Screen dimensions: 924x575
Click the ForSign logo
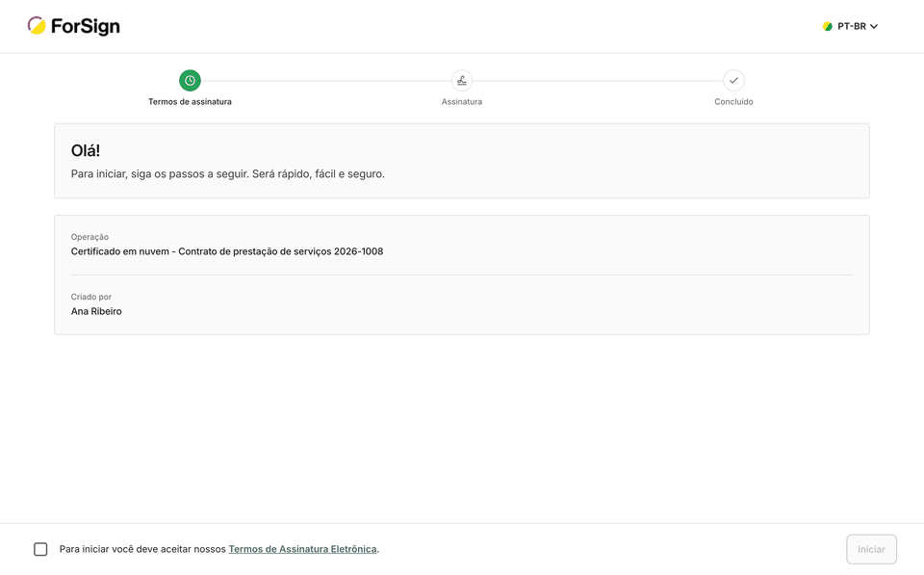74,26
